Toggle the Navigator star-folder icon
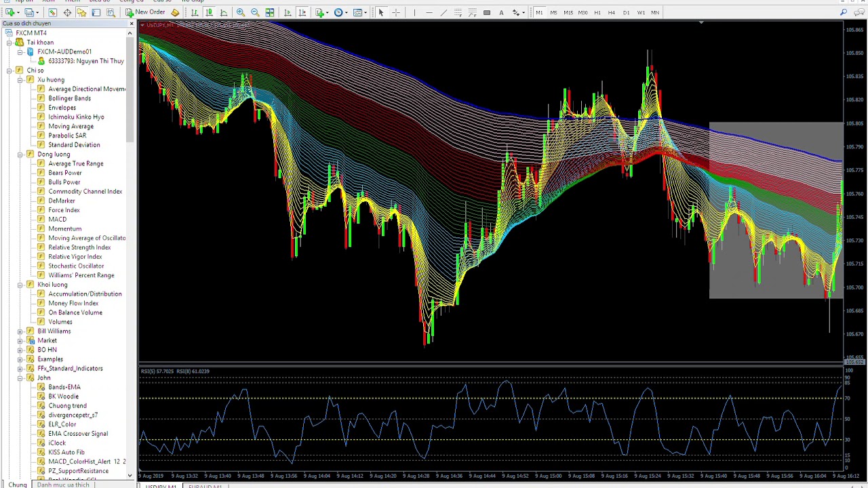The width and height of the screenshot is (868, 488). tap(81, 12)
